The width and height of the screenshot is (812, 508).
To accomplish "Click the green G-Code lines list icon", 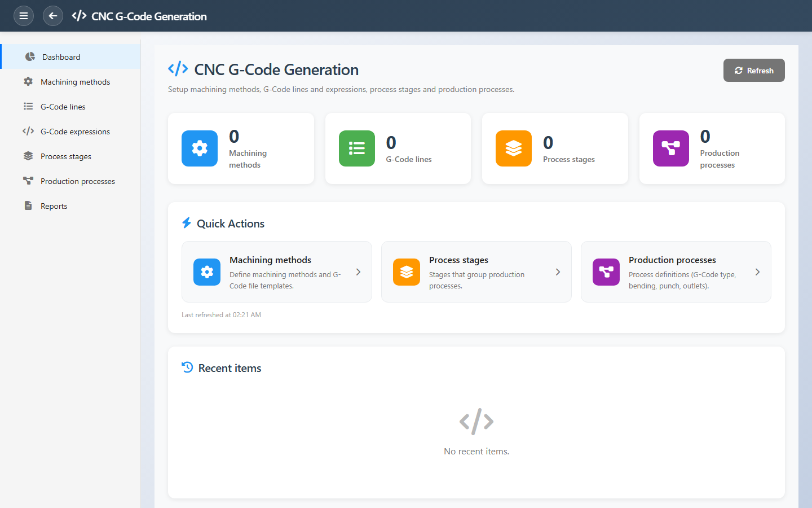I will point(356,148).
